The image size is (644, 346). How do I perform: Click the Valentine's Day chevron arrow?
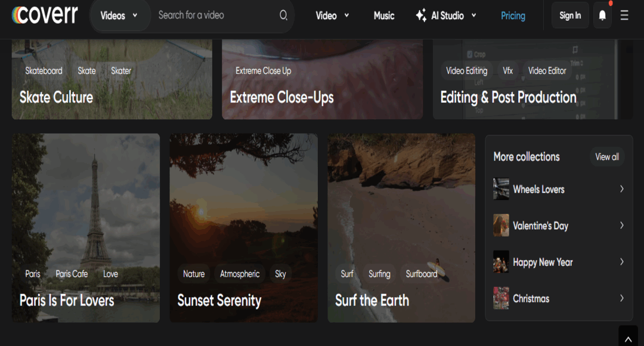(621, 225)
